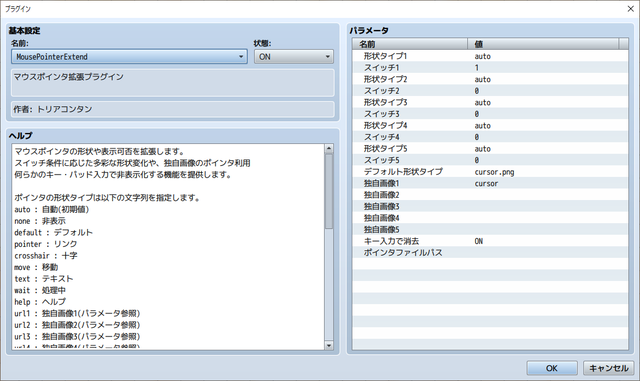The height and width of the screenshot is (381, 640).
Task: Select the 独自画像1 parameter row
Action: (x=490, y=183)
